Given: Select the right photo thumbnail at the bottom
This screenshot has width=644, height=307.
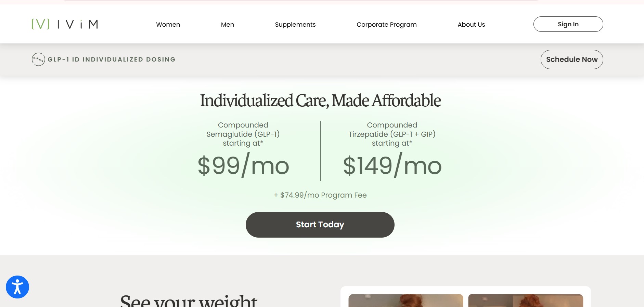Looking at the screenshot, I should (525, 300).
